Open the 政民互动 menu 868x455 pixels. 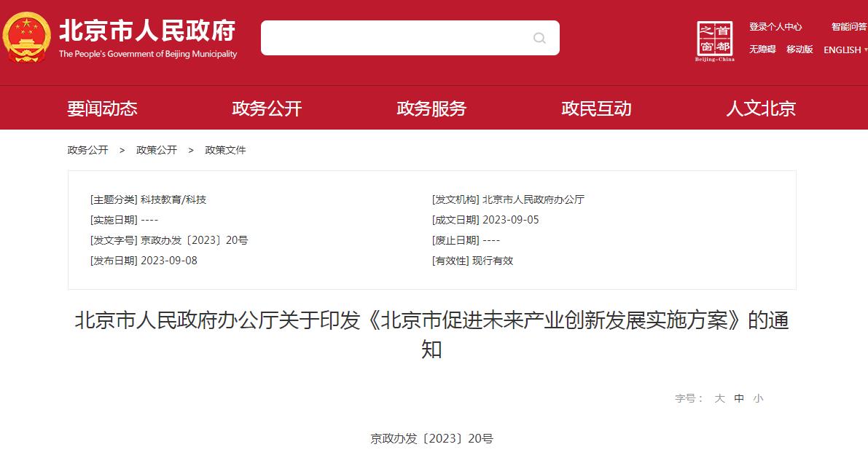tap(596, 108)
